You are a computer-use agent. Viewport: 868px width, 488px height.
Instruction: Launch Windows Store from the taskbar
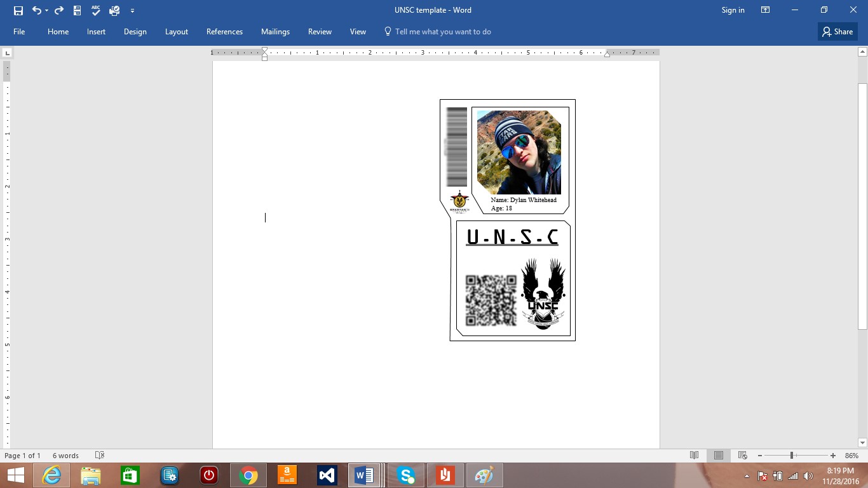(x=130, y=475)
